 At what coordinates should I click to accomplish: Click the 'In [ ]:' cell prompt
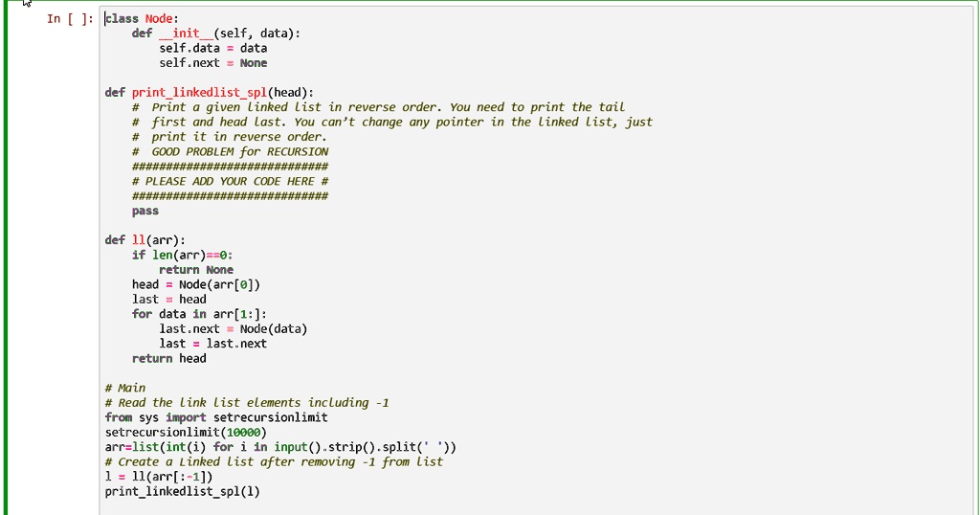click(x=69, y=19)
